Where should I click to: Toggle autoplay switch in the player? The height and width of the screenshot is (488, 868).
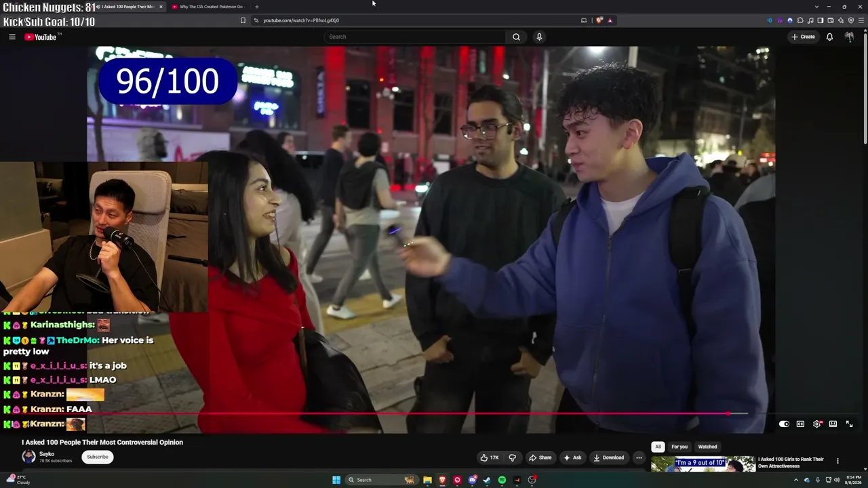click(x=784, y=424)
